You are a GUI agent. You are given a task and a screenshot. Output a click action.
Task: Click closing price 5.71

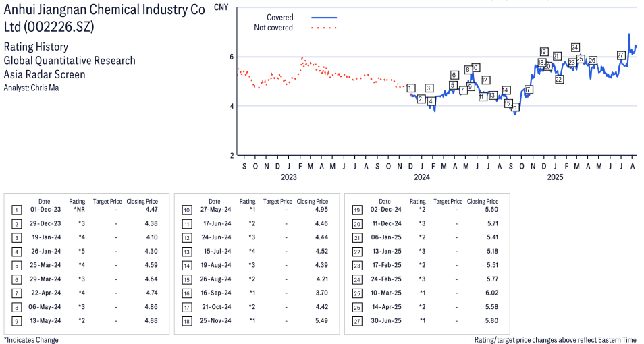click(x=492, y=223)
